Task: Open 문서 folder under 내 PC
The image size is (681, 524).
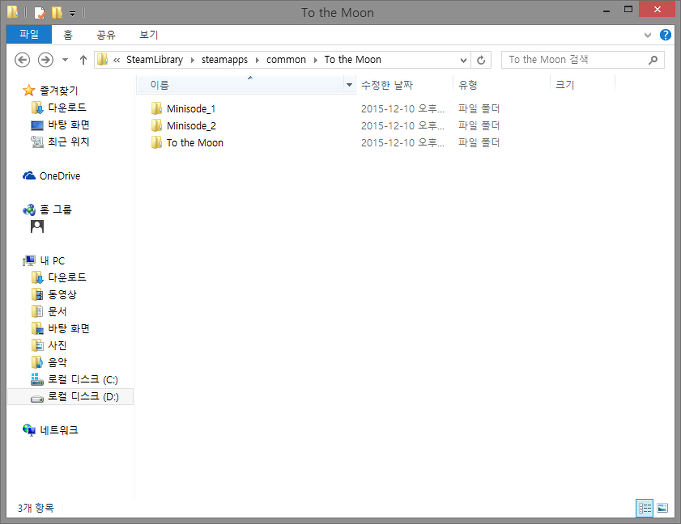Action: click(x=57, y=311)
